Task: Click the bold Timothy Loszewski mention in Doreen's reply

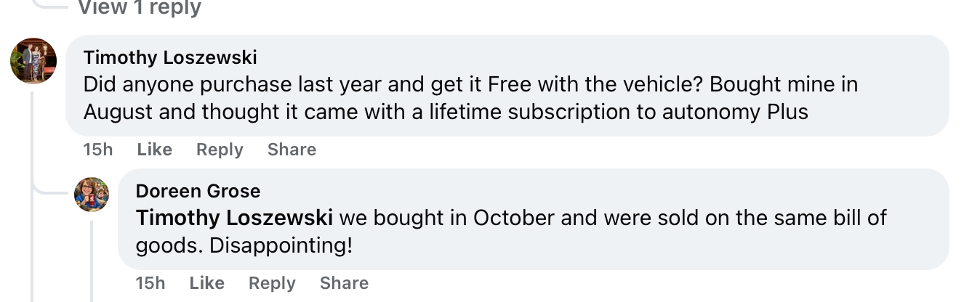Action: [x=235, y=218]
